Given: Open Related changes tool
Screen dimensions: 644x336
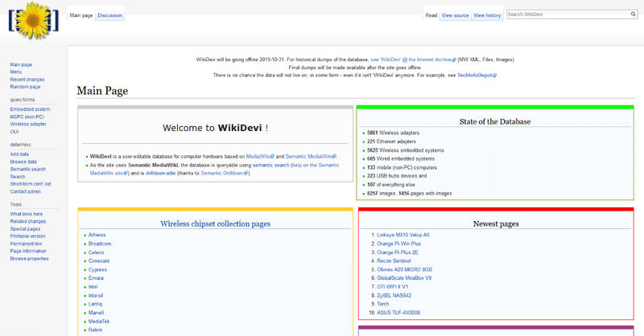Looking at the screenshot, I should coord(28,222).
